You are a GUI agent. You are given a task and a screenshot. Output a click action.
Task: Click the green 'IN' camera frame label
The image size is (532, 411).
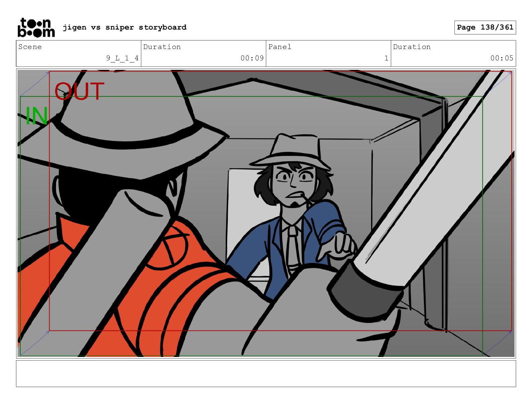(x=37, y=116)
